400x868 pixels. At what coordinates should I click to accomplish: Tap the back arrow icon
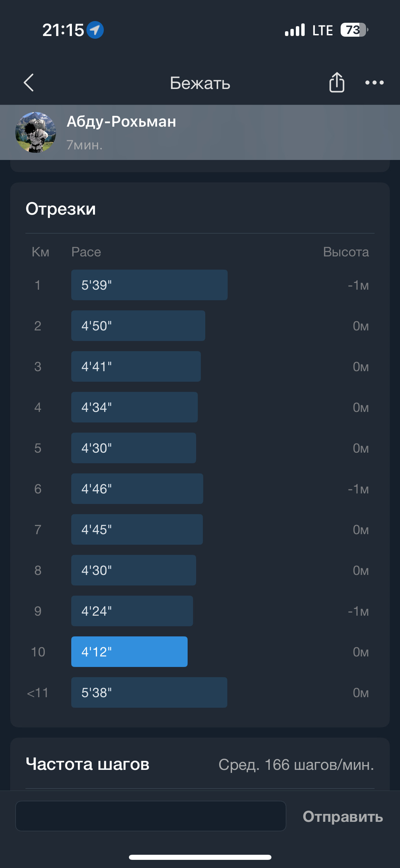(x=29, y=83)
